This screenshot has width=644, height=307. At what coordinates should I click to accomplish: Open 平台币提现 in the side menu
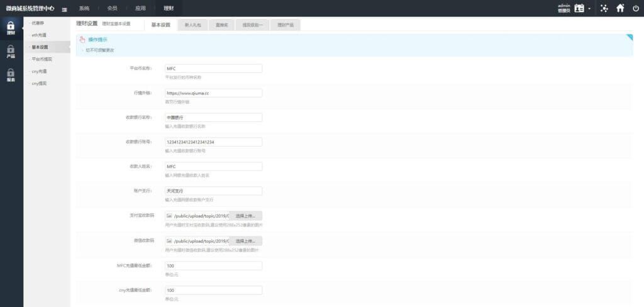tap(42, 59)
